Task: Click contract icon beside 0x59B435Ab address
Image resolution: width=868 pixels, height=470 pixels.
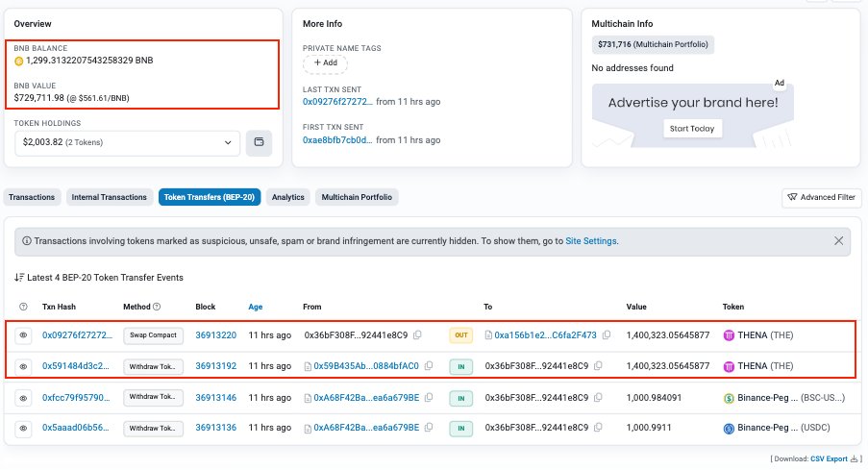Action: 308,366
